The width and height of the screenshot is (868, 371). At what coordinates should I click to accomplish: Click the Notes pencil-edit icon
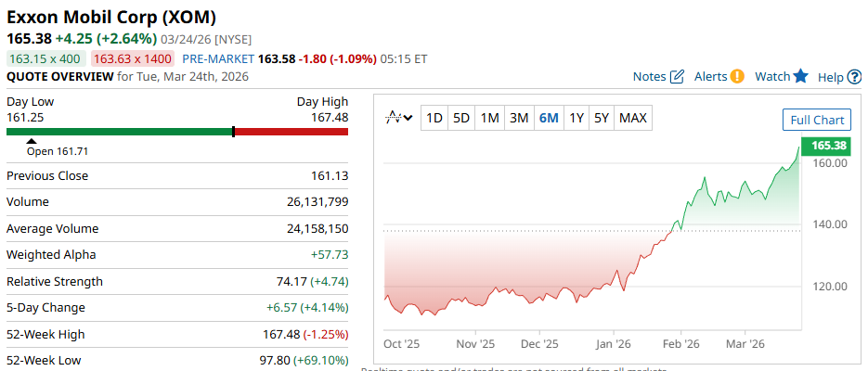coord(677,76)
